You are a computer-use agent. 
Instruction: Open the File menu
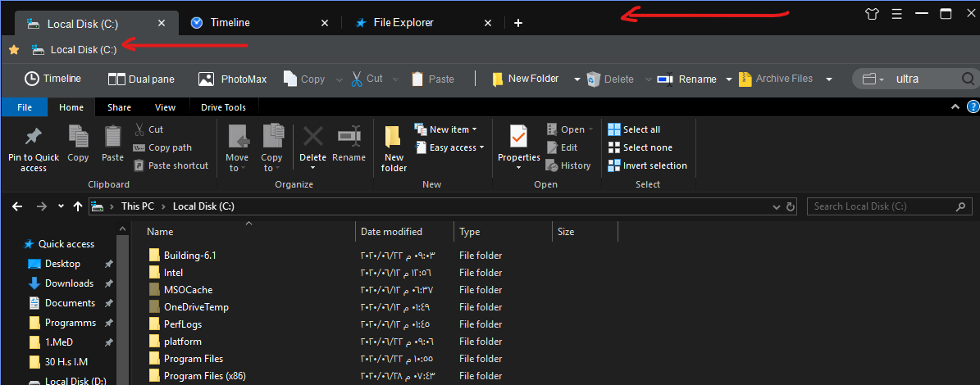point(25,107)
